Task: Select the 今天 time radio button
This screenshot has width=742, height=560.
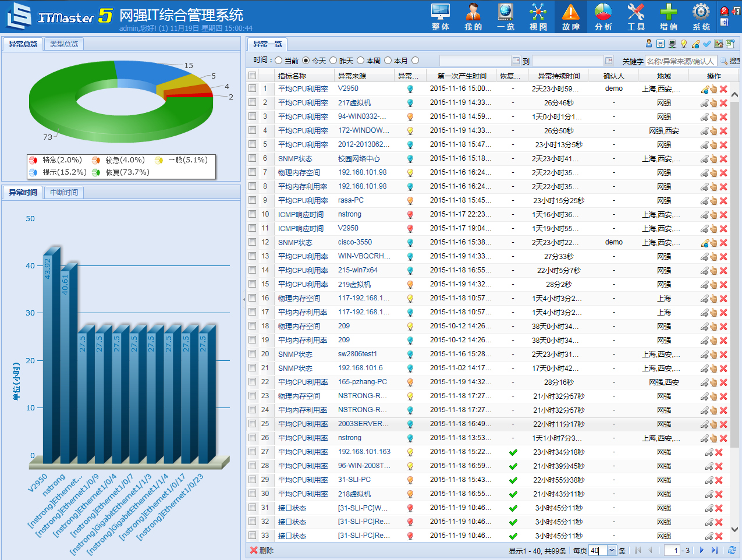Action: [306, 61]
